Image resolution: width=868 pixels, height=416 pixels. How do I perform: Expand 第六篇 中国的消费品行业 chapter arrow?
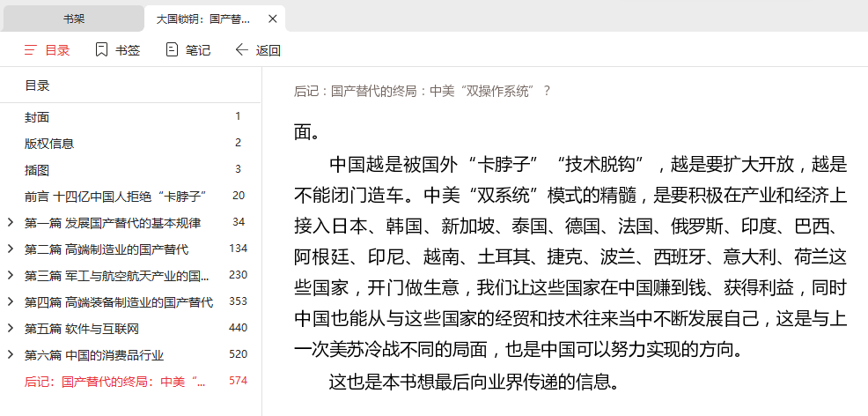[10, 355]
